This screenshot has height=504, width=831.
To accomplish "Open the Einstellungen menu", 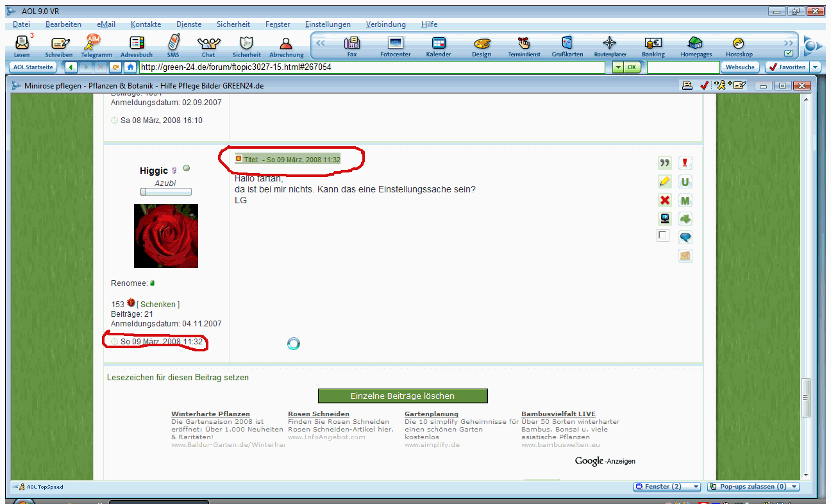I will click(328, 24).
